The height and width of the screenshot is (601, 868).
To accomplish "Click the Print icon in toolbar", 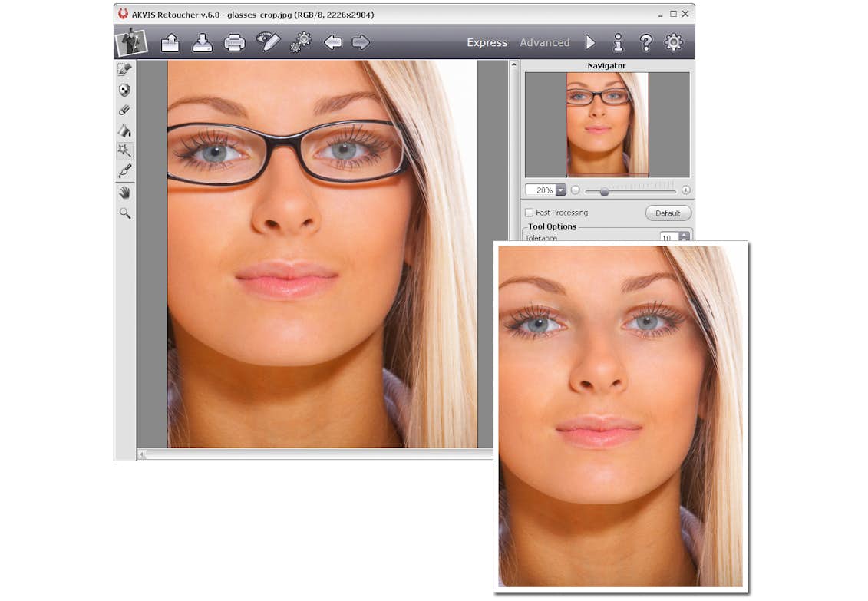I will click(x=234, y=43).
